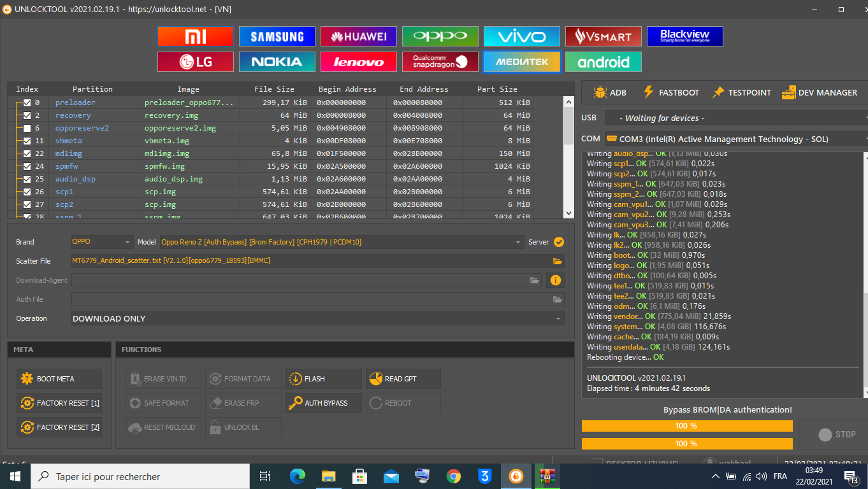Open Google Chrome from taskbar
Screen dimensions: 868x489
(454, 476)
